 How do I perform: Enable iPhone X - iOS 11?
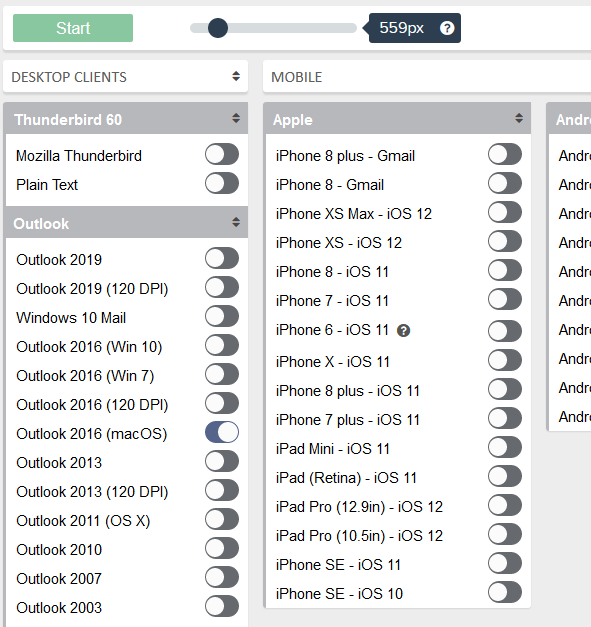click(505, 360)
